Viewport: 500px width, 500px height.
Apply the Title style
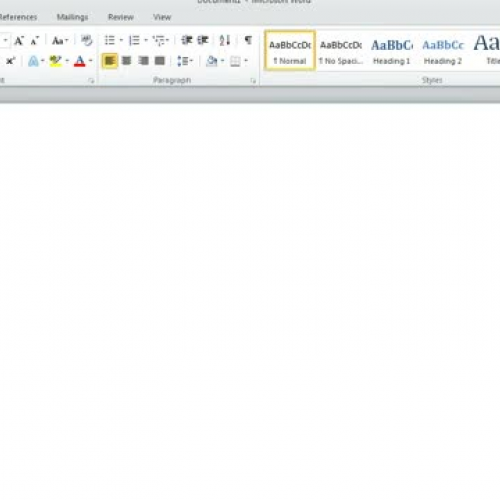tap(486, 51)
